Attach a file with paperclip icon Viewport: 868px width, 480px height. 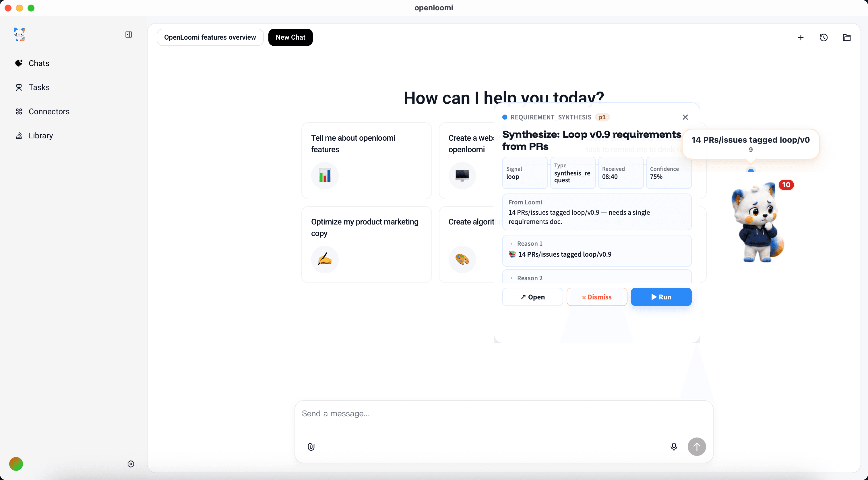(311, 447)
